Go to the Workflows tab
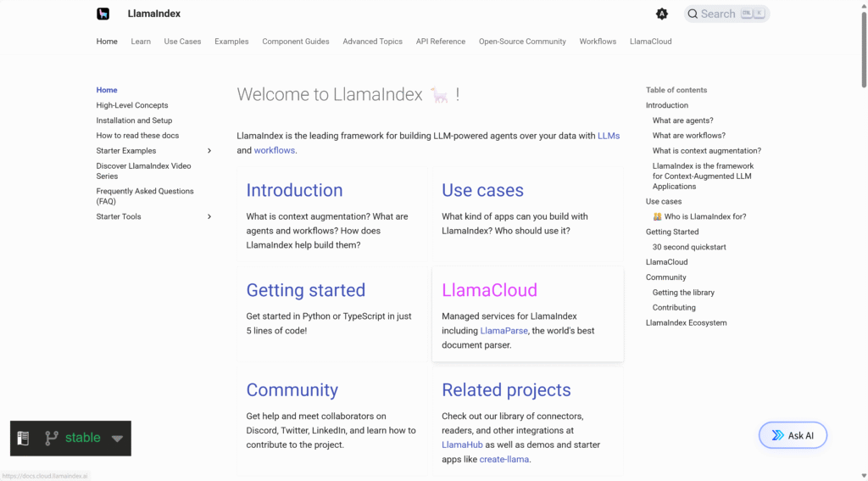The width and height of the screenshot is (868, 481). 598,42
